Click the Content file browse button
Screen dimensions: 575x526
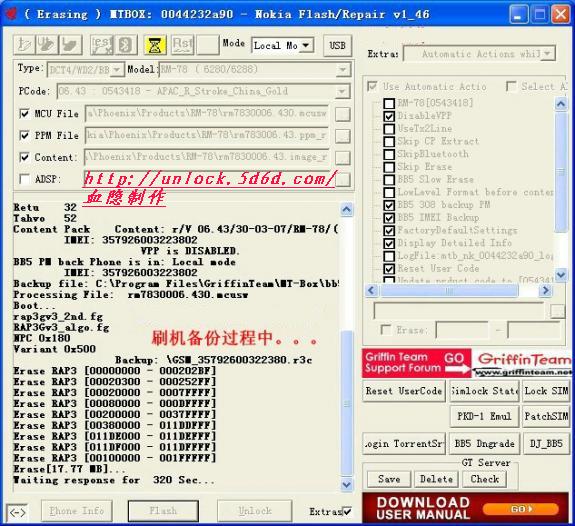[343, 158]
